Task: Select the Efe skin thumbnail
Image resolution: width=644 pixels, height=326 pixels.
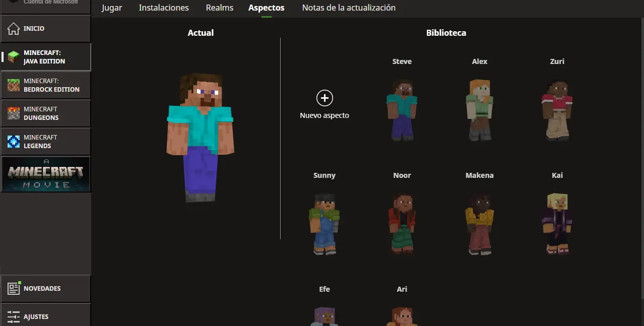Action: click(x=325, y=316)
